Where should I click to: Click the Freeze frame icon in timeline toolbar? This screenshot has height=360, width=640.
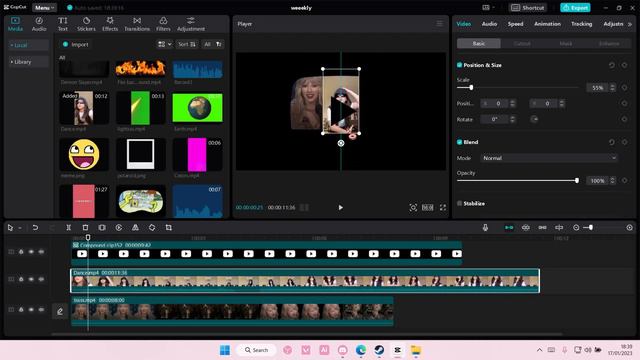coord(102,227)
